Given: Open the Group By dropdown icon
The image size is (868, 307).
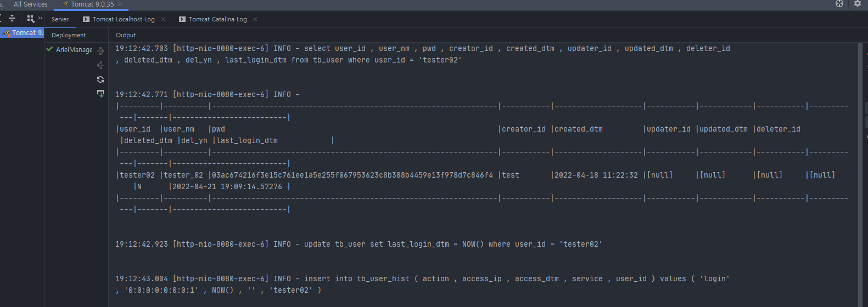Looking at the screenshot, I should click(x=30, y=18).
